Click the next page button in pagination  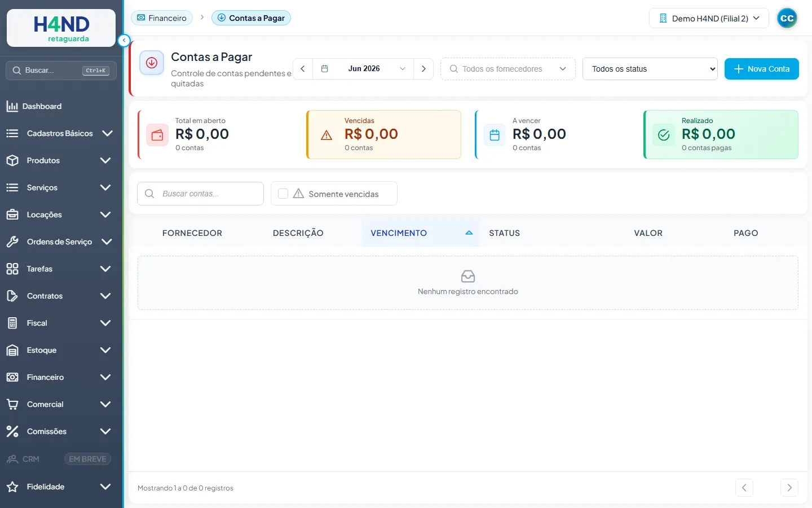tap(789, 488)
